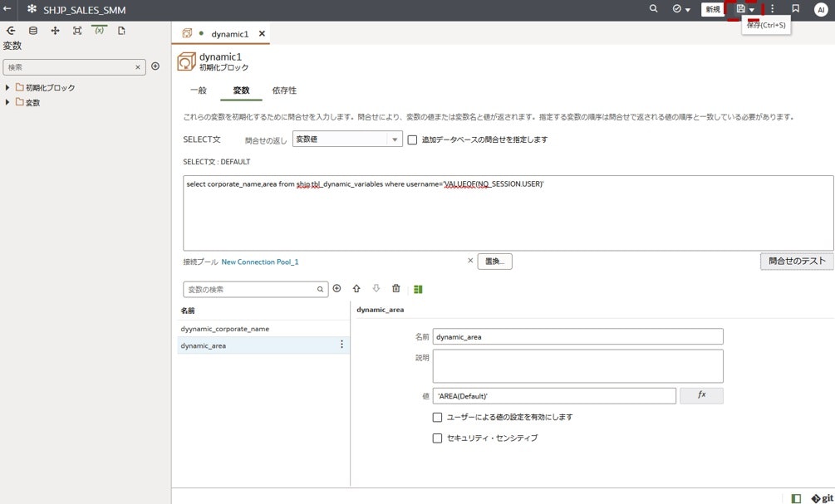Image resolution: width=835 pixels, height=504 pixels.
Task: Select the variables (x) panel icon
Action: (x=100, y=31)
